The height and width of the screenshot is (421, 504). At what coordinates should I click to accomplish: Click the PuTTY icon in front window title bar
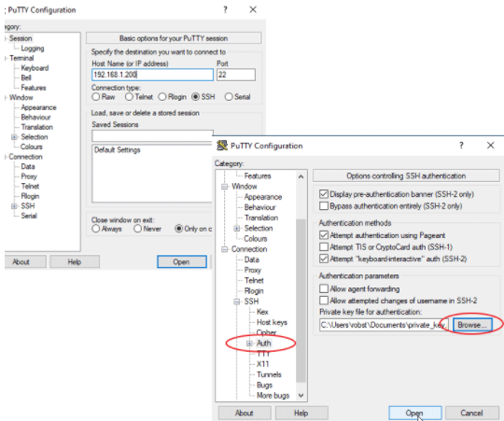(x=222, y=146)
